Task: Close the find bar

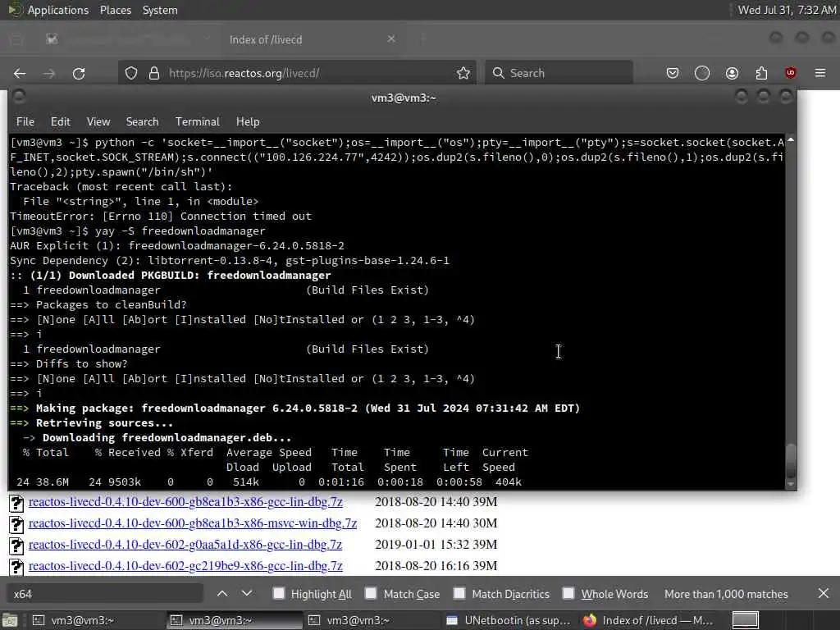Action: (x=824, y=594)
